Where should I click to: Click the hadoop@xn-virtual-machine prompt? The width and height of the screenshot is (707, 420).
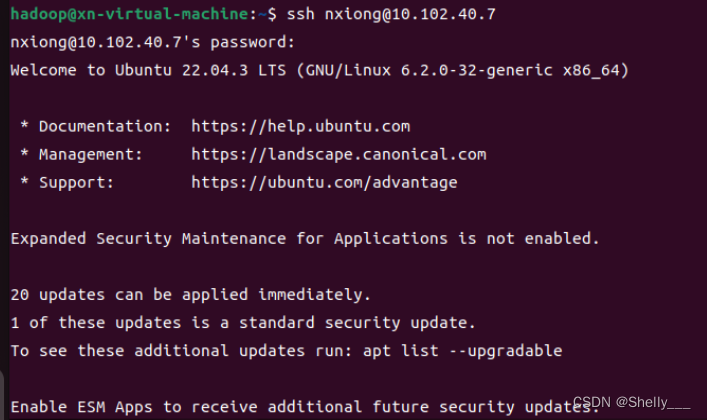[x=129, y=14]
